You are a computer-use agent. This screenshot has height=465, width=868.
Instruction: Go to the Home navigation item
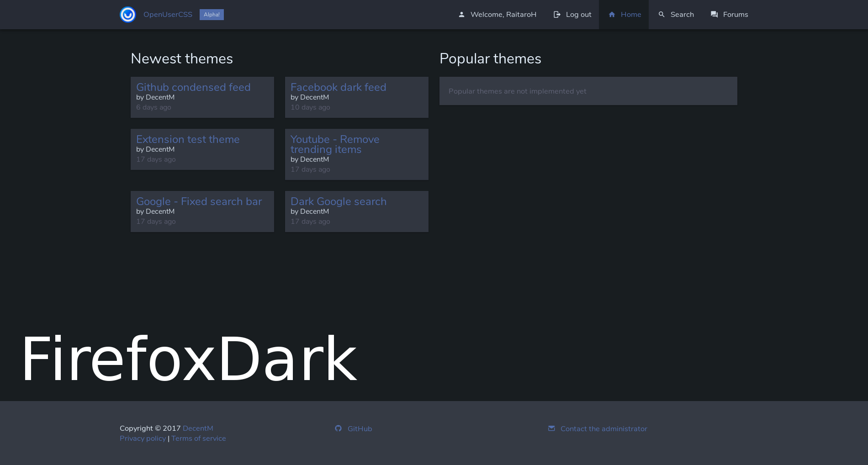pyautogui.click(x=624, y=15)
